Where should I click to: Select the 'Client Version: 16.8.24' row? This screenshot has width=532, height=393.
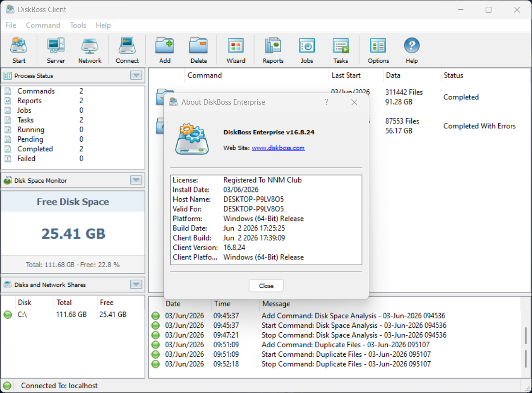(266, 247)
